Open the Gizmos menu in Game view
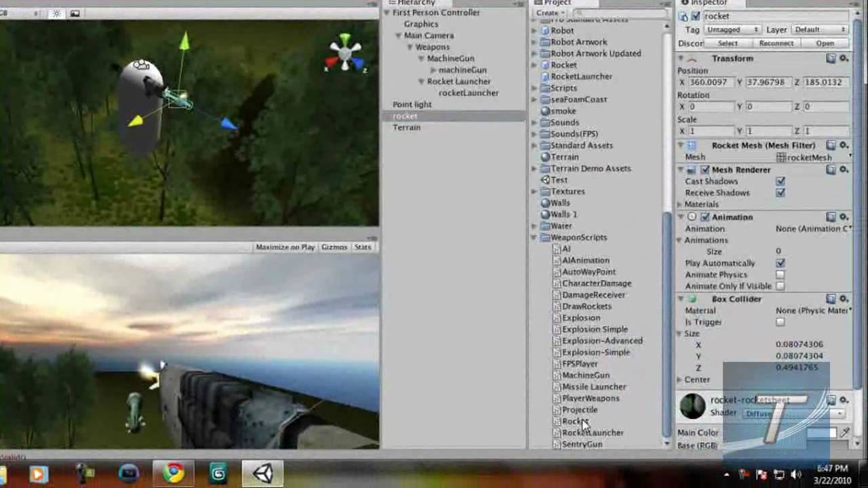 [334, 247]
